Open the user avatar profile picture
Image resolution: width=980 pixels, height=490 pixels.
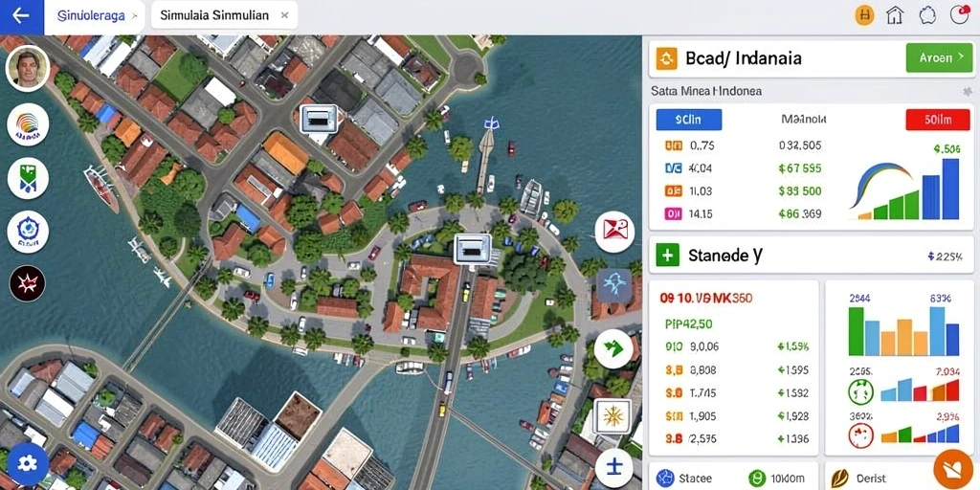point(28,68)
